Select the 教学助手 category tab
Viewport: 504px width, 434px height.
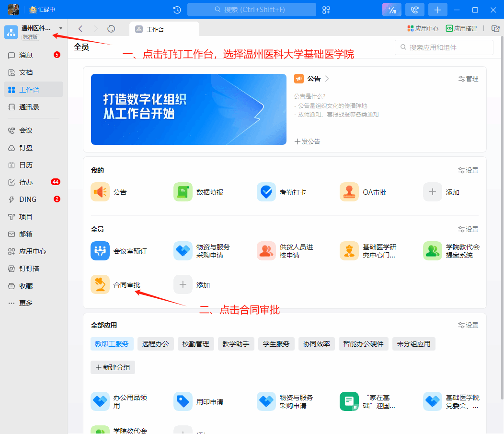tap(236, 344)
